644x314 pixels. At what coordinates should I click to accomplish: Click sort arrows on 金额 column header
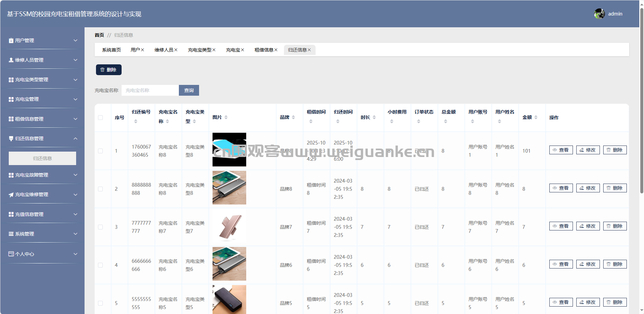pos(536,117)
